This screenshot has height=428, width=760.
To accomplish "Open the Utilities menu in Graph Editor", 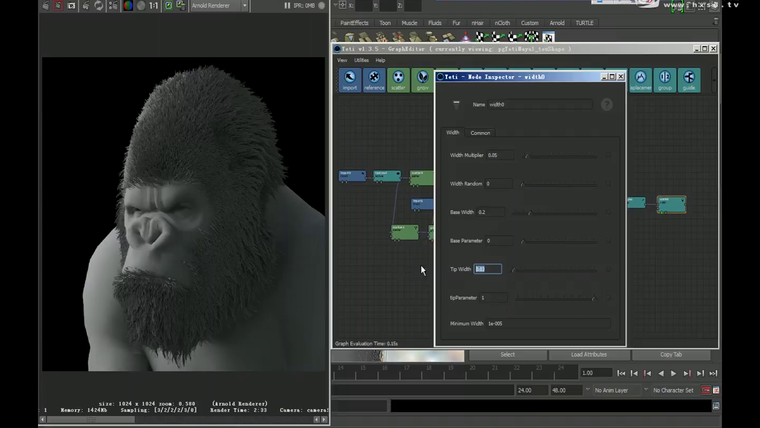I will [x=361, y=60].
